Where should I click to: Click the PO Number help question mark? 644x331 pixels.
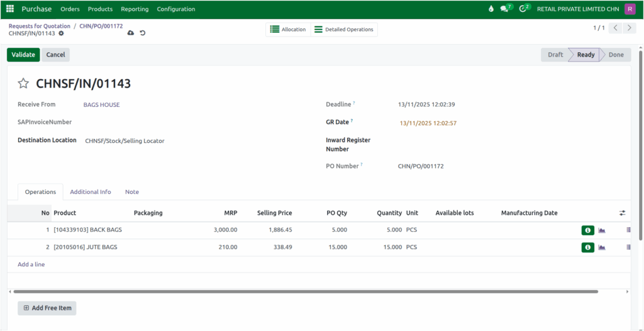[362, 164]
